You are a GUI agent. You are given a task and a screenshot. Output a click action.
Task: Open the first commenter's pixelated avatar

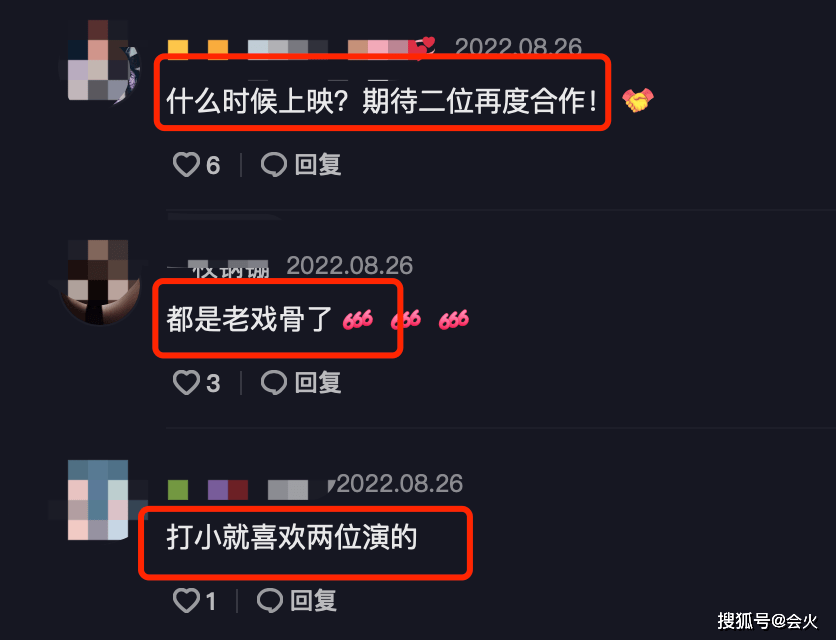(101, 60)
